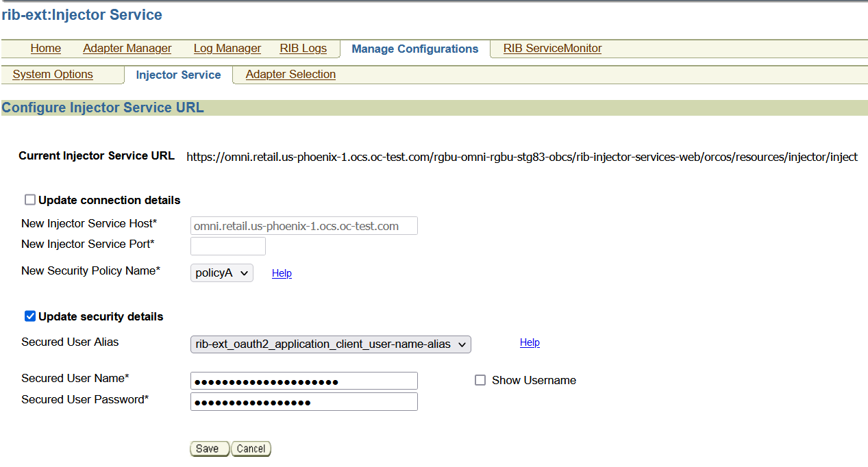Click the Secured User Password field
868x467 pixels.
click(303, 401)
